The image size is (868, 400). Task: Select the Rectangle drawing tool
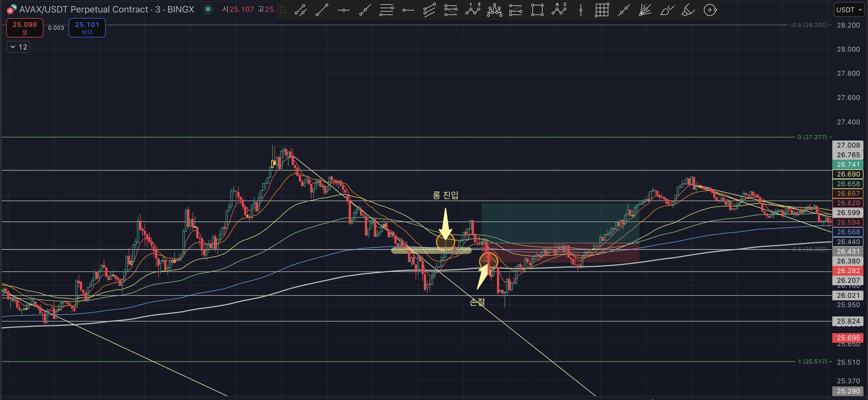coord(537,10)
